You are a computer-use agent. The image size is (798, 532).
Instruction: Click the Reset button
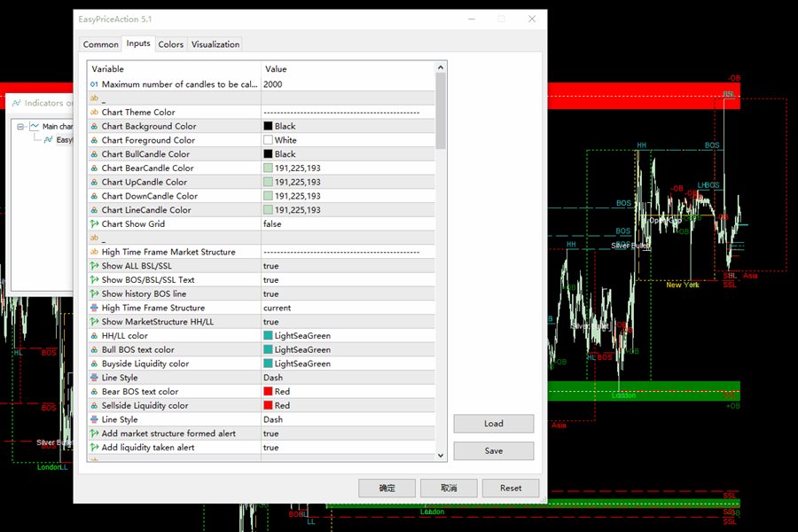point(511,488)
